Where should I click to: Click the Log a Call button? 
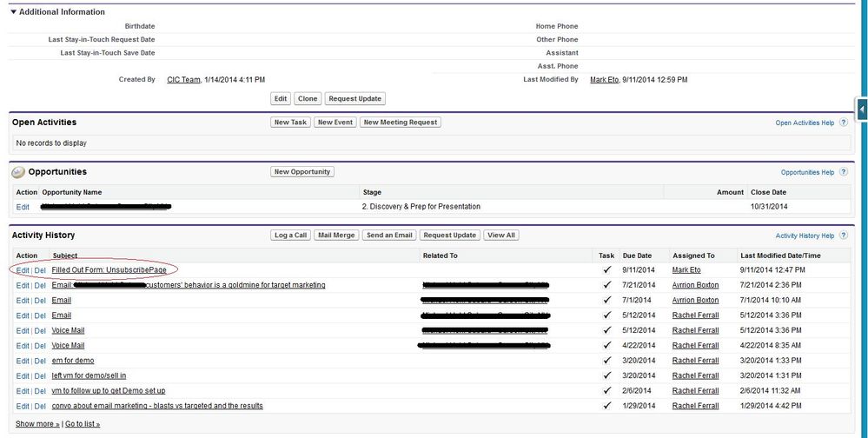290,236
